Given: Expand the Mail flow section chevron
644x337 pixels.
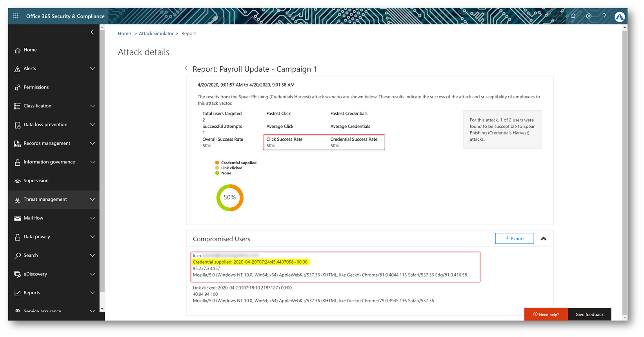Looking at the screenshot, I should pos(93,218).
